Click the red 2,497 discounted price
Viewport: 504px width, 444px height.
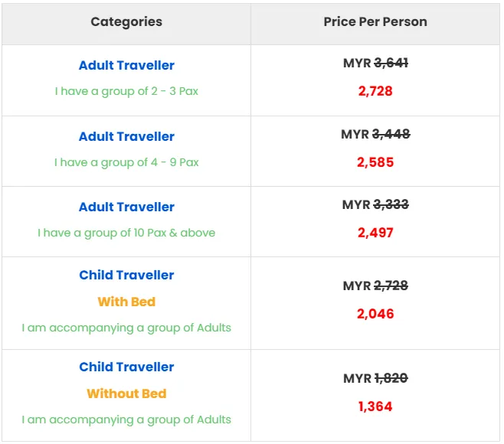coord(375,233)
